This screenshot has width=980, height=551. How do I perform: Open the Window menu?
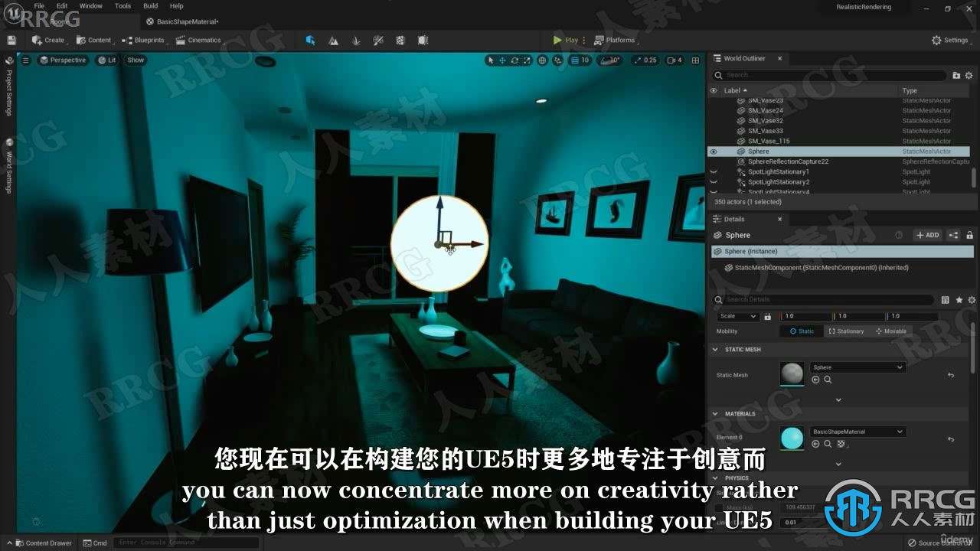click(x=91, y=6)
